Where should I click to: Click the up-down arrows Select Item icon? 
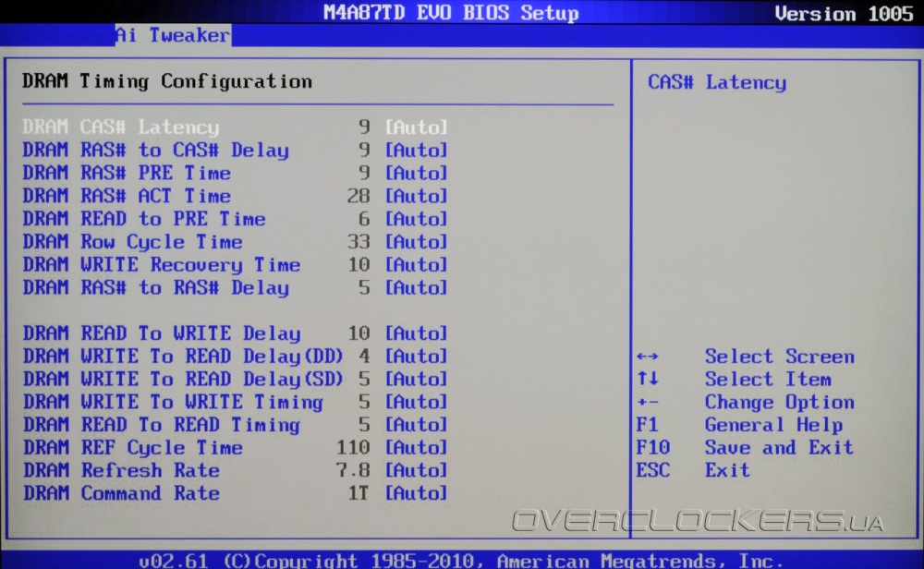647,378
